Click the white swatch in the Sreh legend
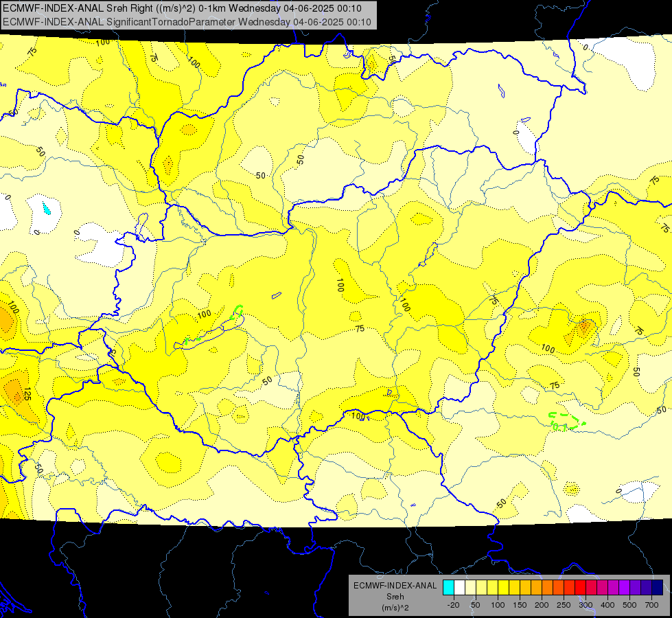Viewport: 672px width, 618px height. click(460, 587)
